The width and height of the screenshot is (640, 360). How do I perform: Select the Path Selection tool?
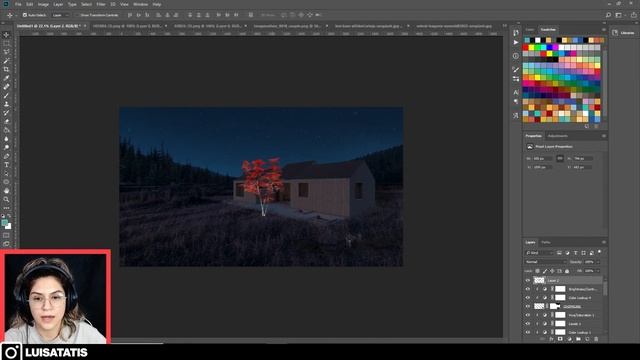click(6, 173)
